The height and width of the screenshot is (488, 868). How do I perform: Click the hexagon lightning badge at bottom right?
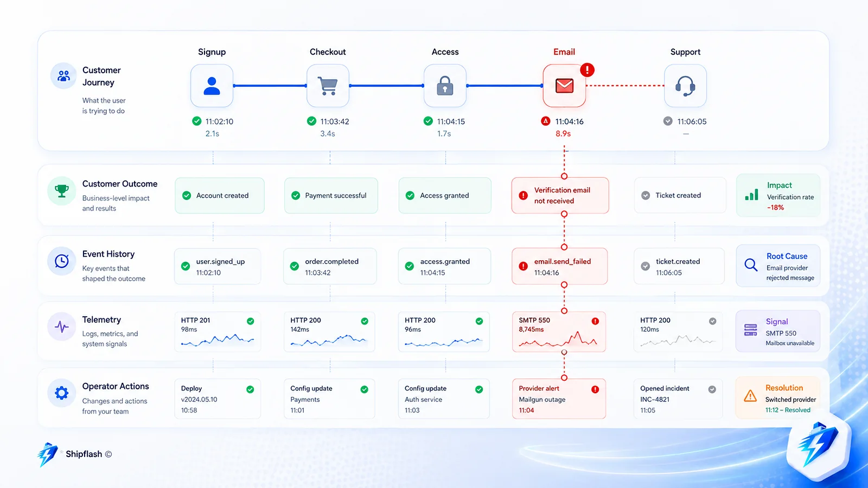pyautogui.click(x=819, y=446)
